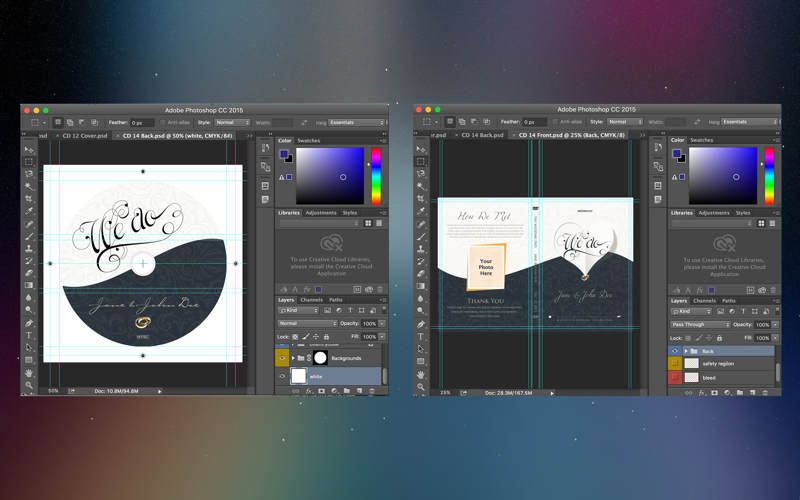Select the Crop tool in left window
Screen dimensions: 800x500
(x=29, y=198)
